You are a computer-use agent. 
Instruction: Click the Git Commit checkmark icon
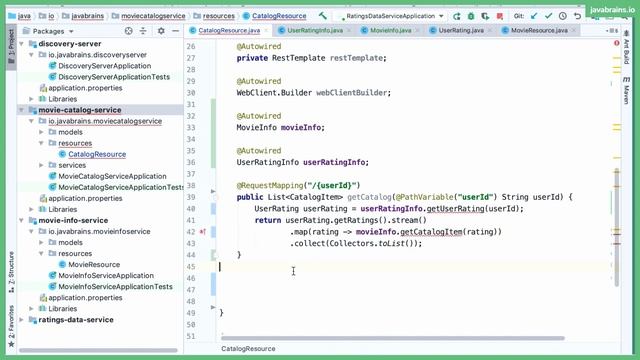pos(548,16)
